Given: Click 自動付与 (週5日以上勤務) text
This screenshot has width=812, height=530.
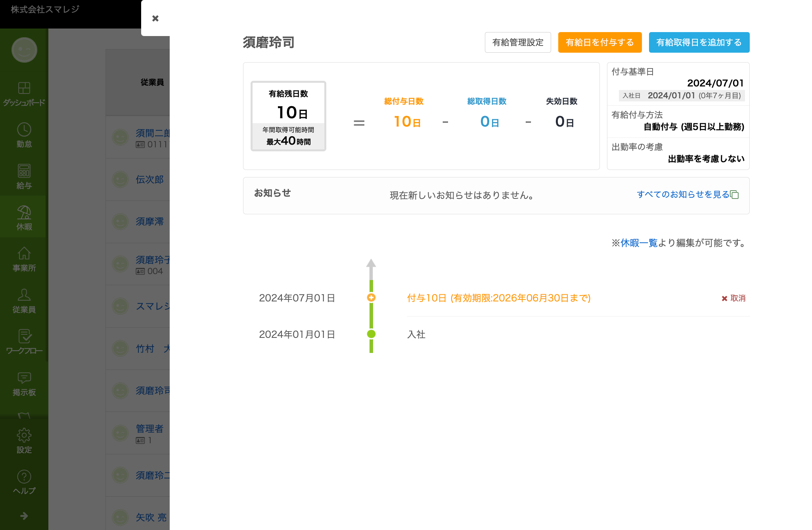Looking at the screenshot, I should click(x=694, y=127).
